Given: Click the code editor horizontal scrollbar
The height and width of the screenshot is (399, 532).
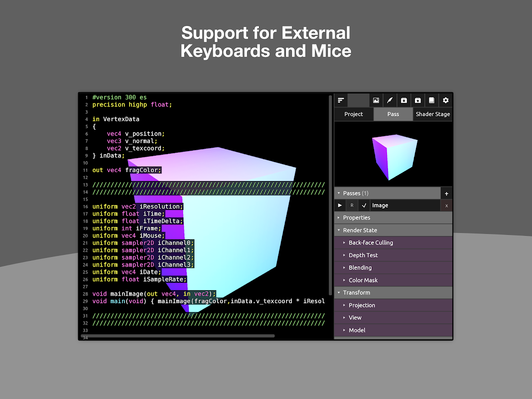Looking at the screenshot, I should coord(177,336).
